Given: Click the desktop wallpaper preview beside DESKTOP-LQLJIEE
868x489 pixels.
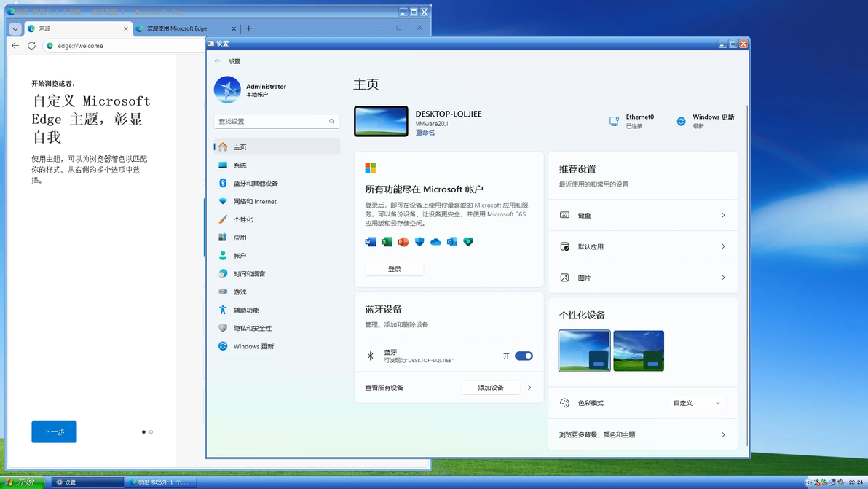Looking at the screenshot, I should pyautogui.click(x=381, y=121).
